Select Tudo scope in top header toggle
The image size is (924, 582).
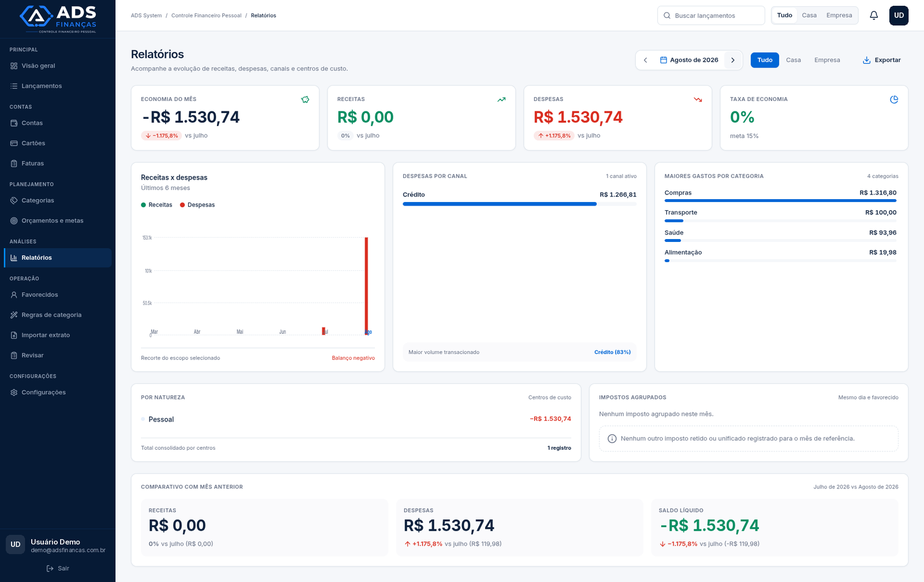point(784,16)
